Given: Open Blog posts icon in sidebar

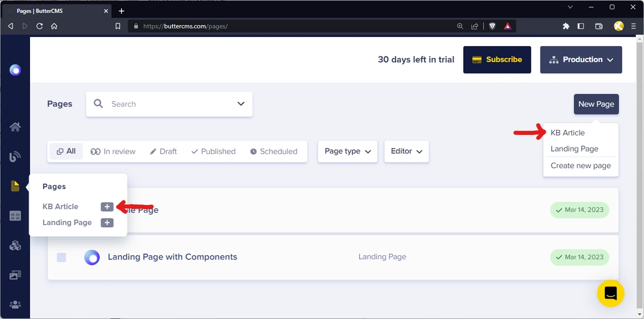Looking at the screenshot, I should [x=15, y=157].
